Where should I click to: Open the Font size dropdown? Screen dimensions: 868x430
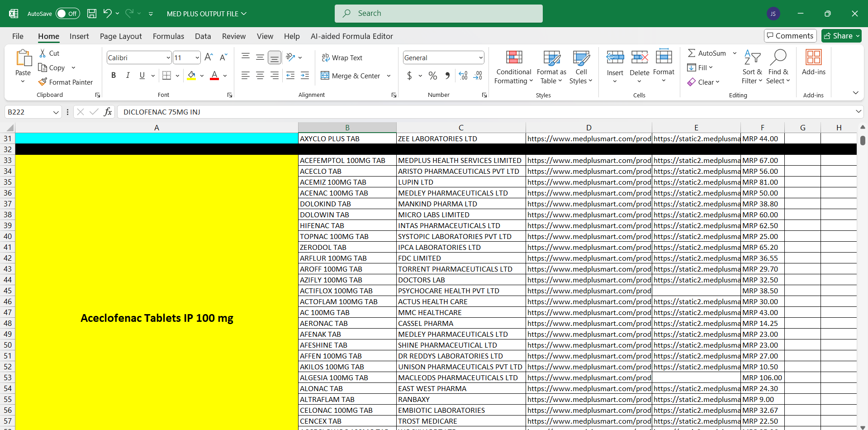click(x=197, y=58)
